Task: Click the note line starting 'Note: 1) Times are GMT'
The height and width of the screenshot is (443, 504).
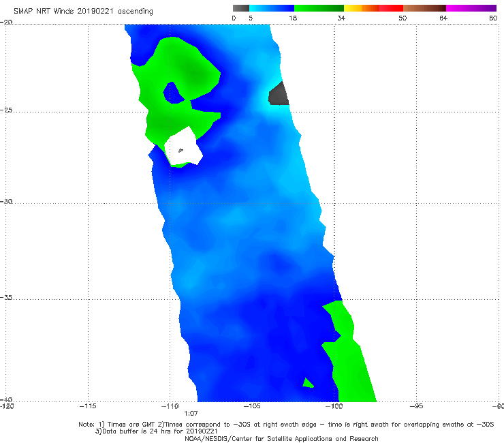Action: tap(286, 425)
